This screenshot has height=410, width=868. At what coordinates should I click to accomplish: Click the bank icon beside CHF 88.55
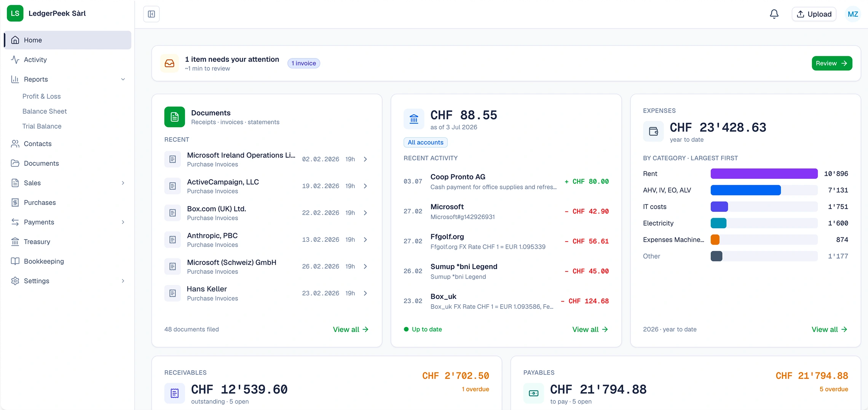coord(414,119)
